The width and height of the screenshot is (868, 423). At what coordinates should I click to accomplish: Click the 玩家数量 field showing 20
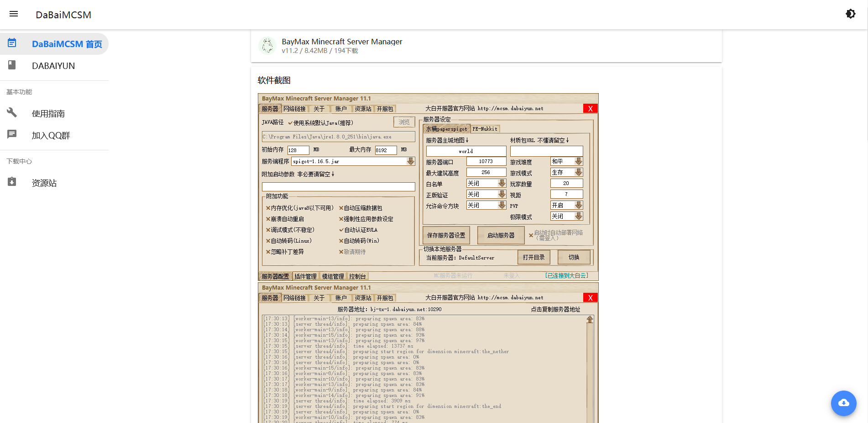coord(566,183)
